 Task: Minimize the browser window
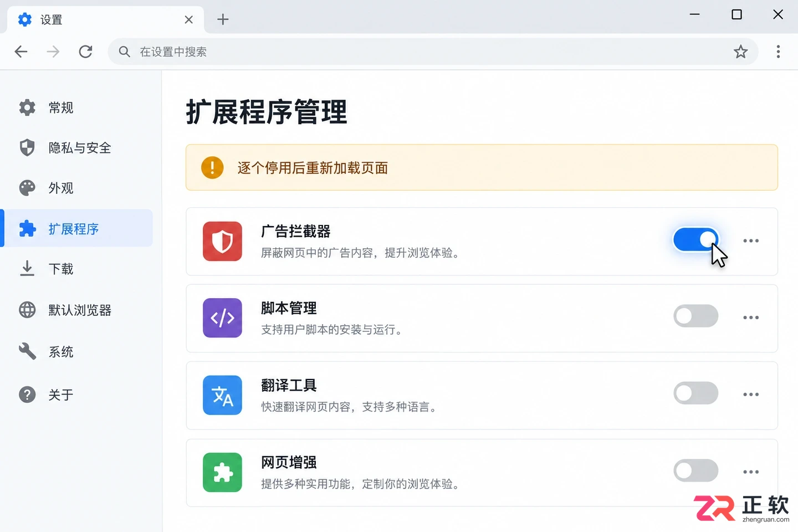tap(694, 14)
